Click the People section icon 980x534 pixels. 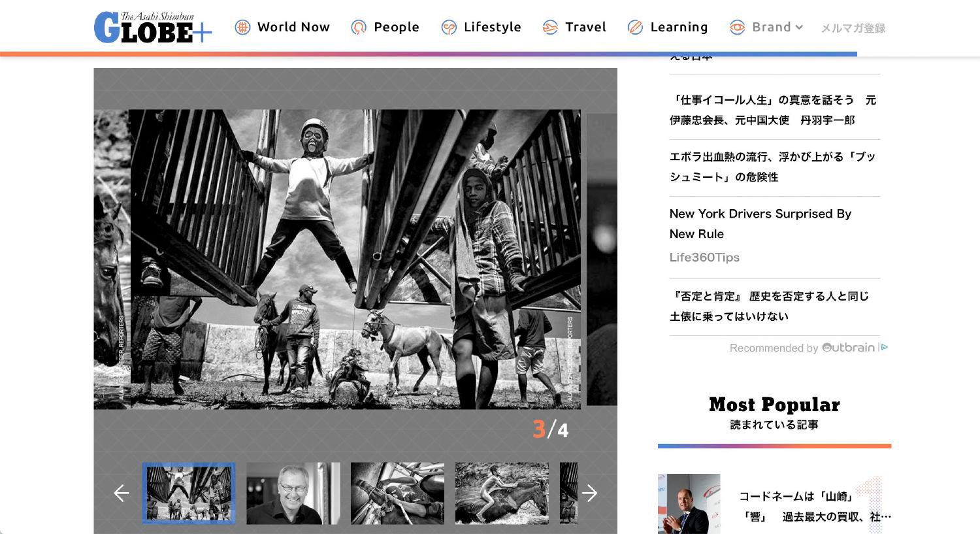(x=359, y=27)
